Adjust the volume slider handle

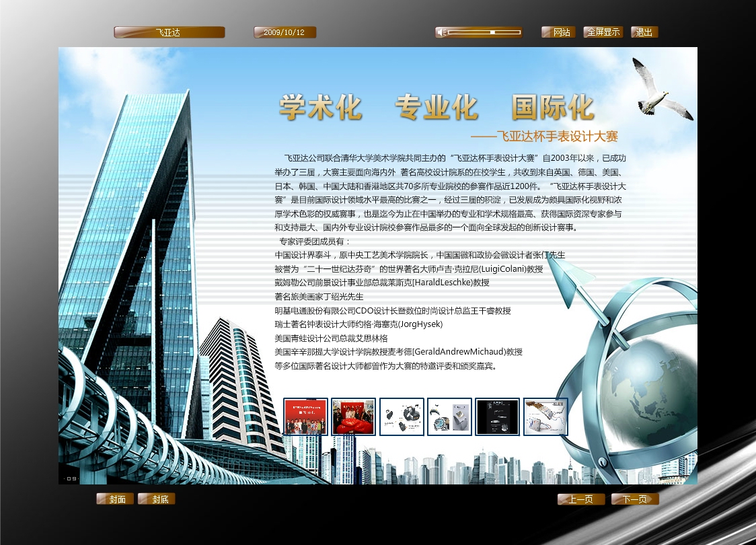493,32
